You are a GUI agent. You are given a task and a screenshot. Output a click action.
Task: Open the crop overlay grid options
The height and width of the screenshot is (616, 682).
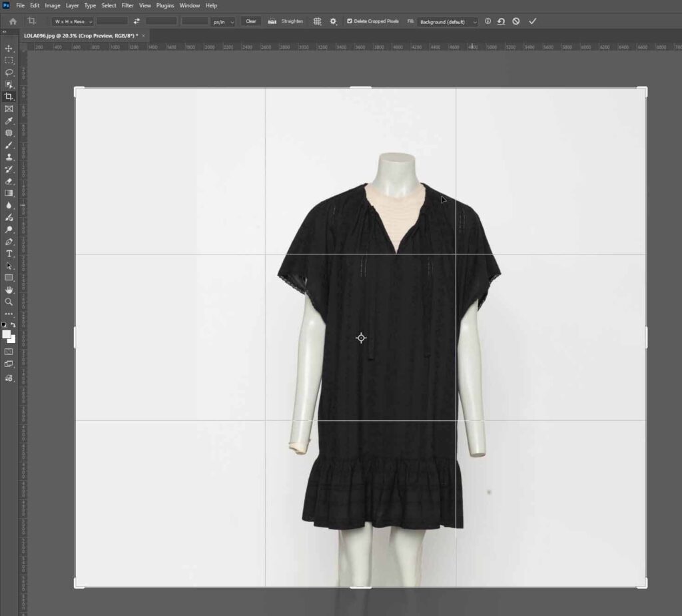pyautogui.click(x=318, y=21)
